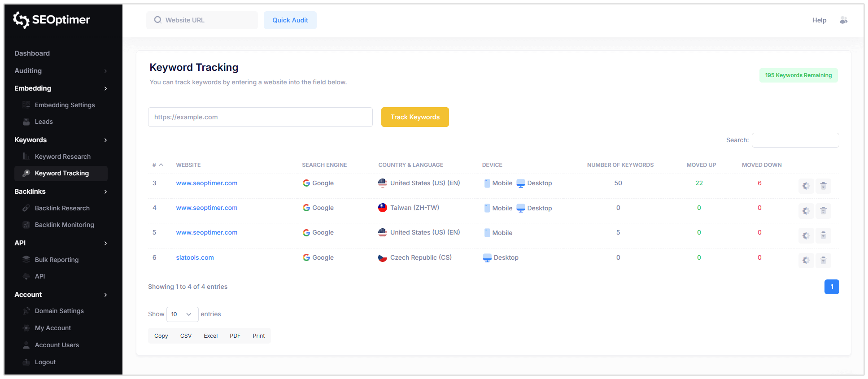Focus the Website URL field in header

coord(202,20)
